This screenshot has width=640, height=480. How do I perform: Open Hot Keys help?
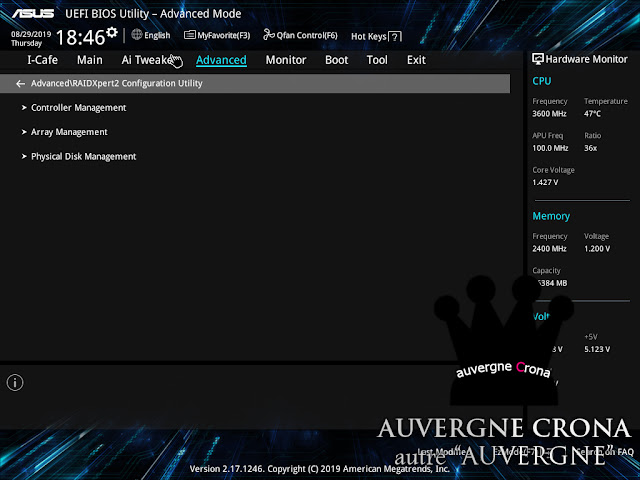tap(376, 36)
